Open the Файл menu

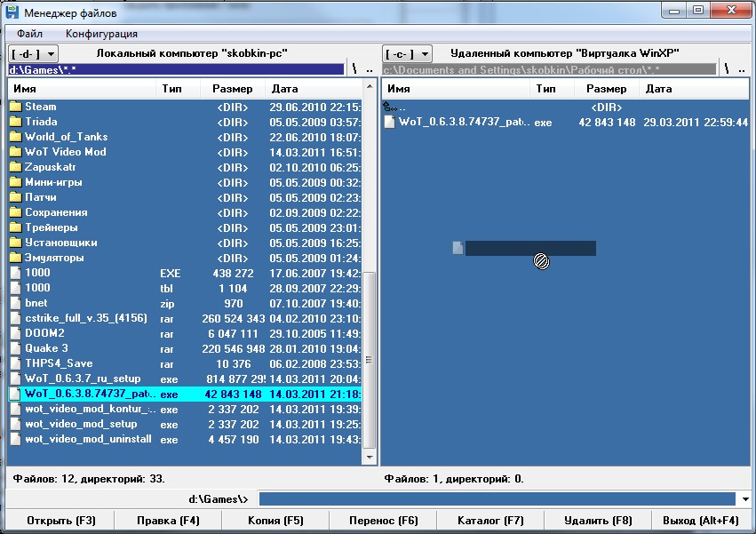(29, 34)
